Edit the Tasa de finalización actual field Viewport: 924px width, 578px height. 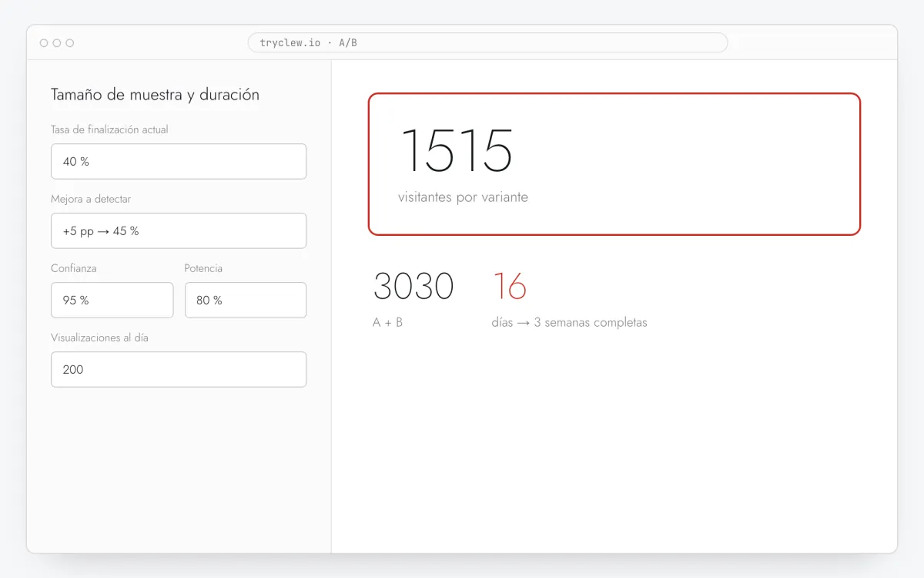pyautogui.click(x=179, y=161)
